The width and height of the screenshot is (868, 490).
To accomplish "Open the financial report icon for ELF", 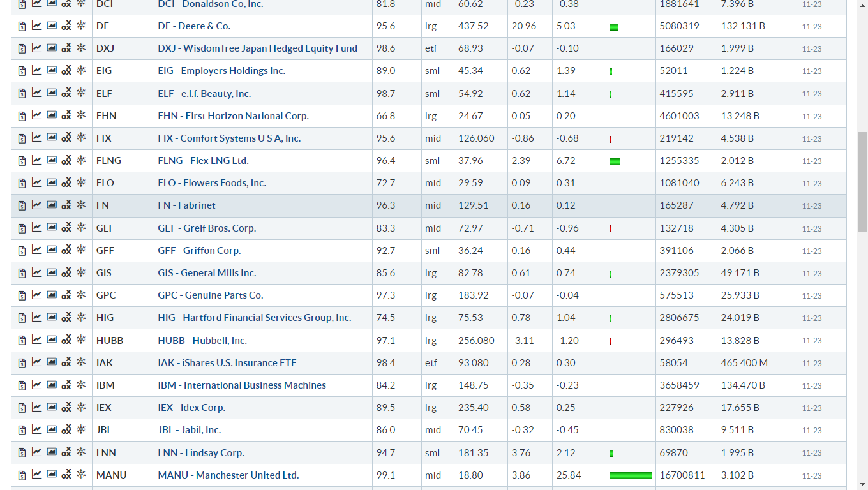I will [22, 94].
